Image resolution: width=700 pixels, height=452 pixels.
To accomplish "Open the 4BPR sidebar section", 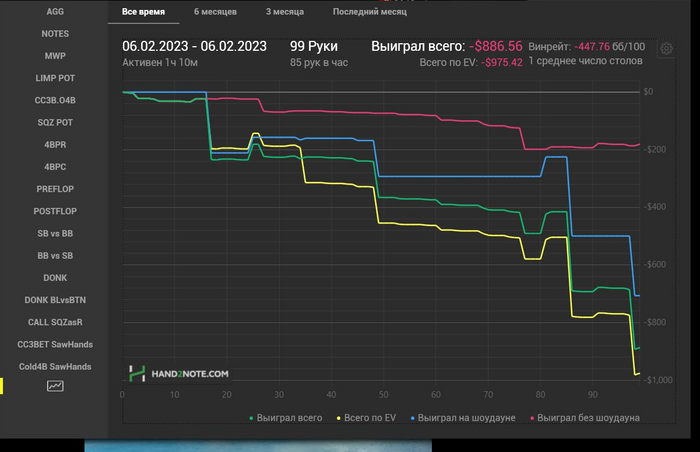I will [x=55, y=145].
